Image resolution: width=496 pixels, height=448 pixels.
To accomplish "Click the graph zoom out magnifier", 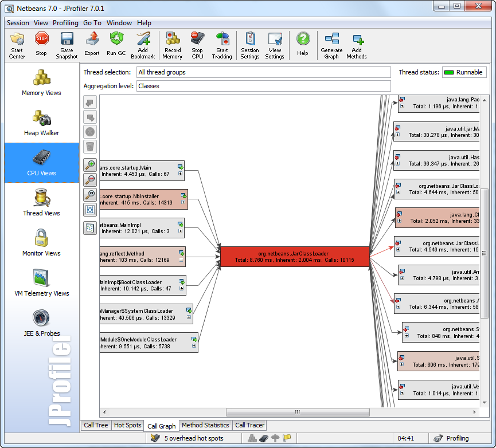I will [90, 180].
